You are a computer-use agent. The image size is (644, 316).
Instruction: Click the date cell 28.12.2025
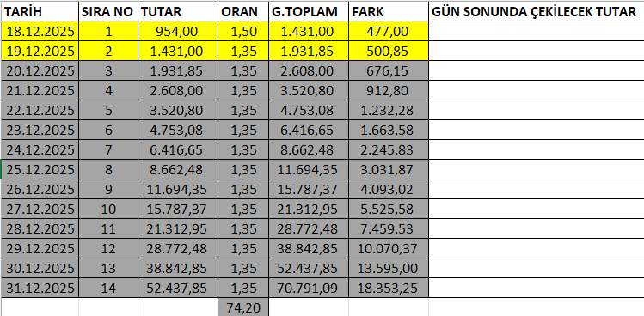click(x=40, y=228)
